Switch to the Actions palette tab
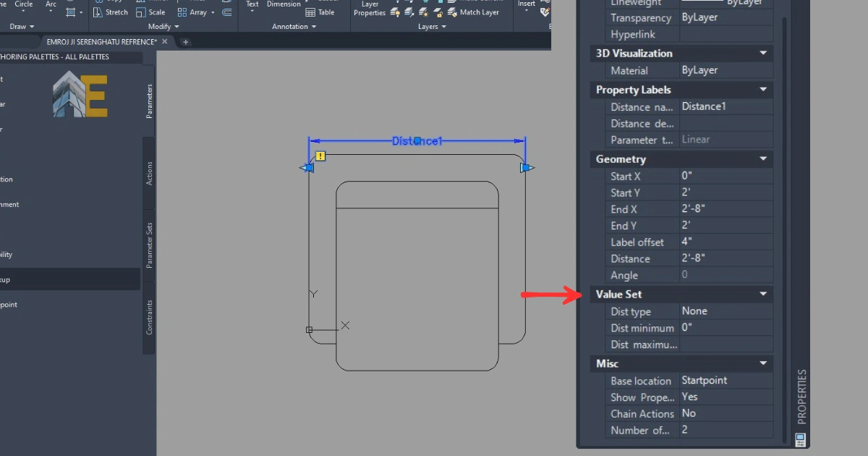The height and width of the screenshot is (456, 868). [x=150, y=173]
